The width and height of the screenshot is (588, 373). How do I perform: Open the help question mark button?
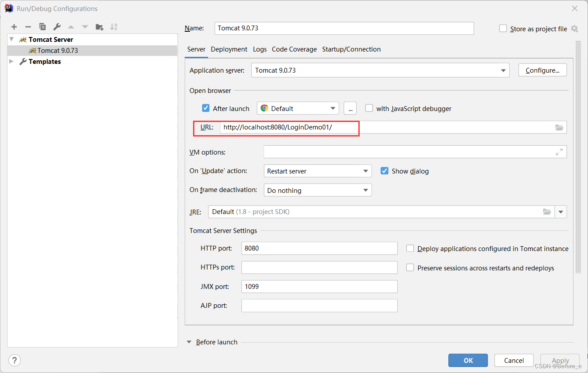pos(15,360)
